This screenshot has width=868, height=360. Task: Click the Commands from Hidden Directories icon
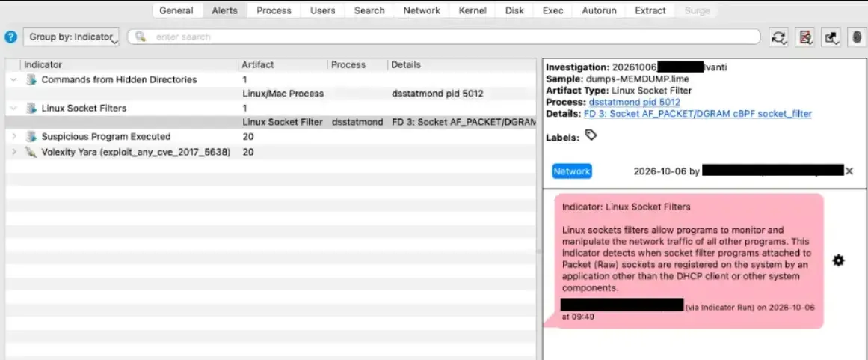click(31, 80)
